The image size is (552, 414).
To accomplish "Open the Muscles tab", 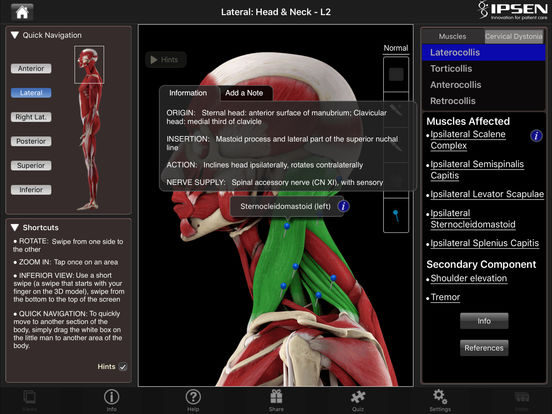I will point(452,36).
